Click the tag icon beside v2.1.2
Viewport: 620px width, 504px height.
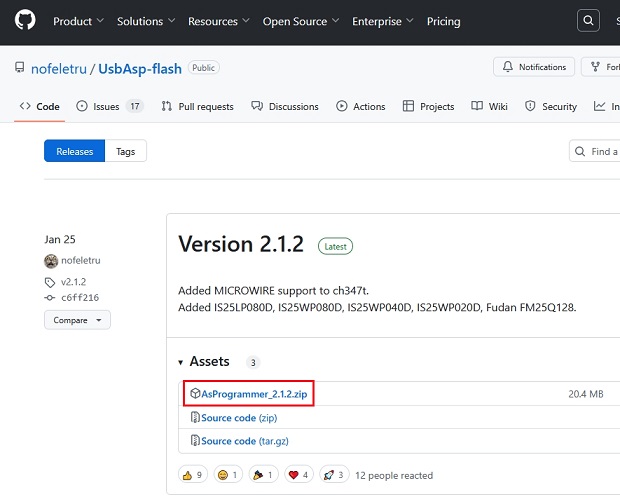50,283
